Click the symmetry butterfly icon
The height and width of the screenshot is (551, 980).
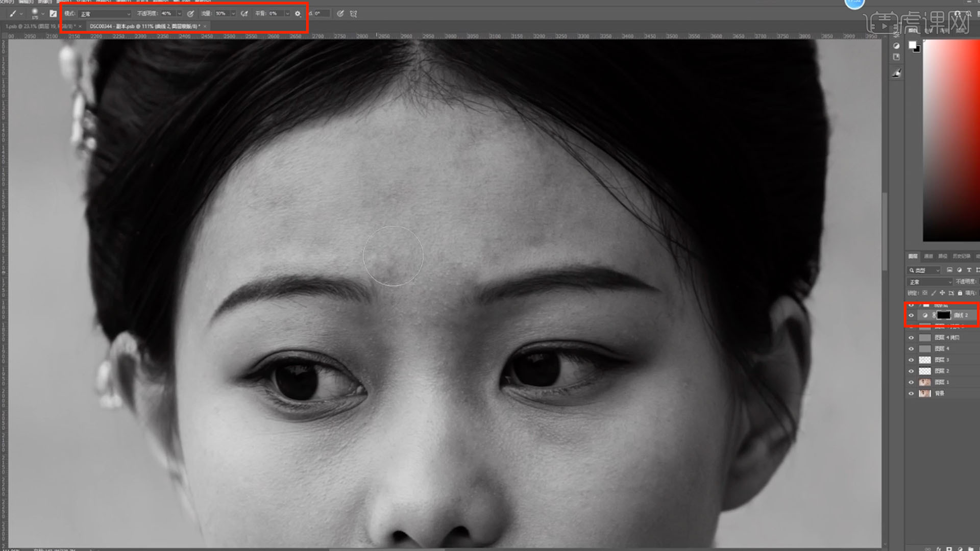click(x=353, y=14)
